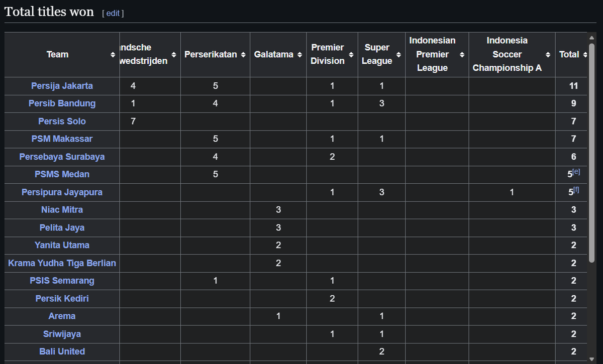Image resolution: width=603 pixels, height=364 pixels.
Task: Select Bali United Super League value 2
Action: tap(381, 351)
